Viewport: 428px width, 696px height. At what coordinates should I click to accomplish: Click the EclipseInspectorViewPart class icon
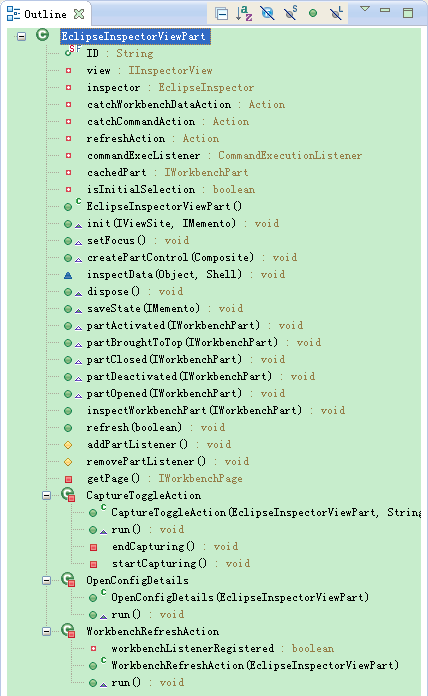(43, 35)
